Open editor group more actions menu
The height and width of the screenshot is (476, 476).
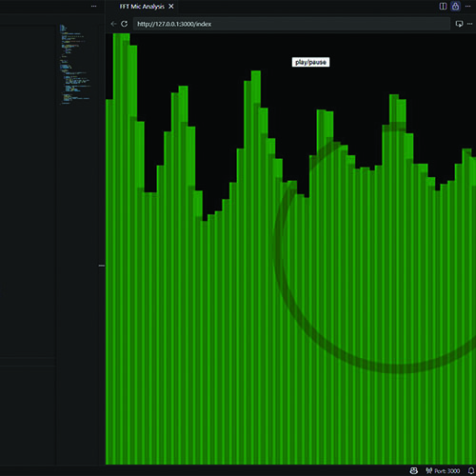(x=468, y=7)
